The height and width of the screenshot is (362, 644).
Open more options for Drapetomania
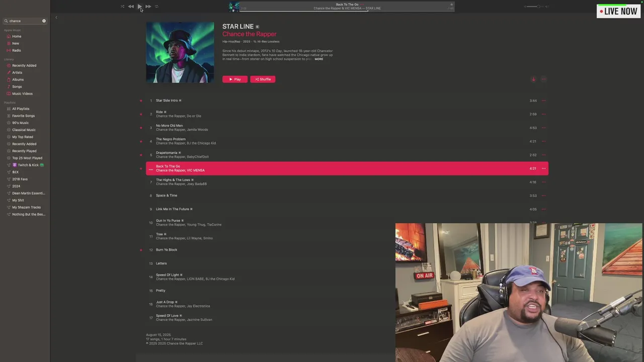[543, 155]
